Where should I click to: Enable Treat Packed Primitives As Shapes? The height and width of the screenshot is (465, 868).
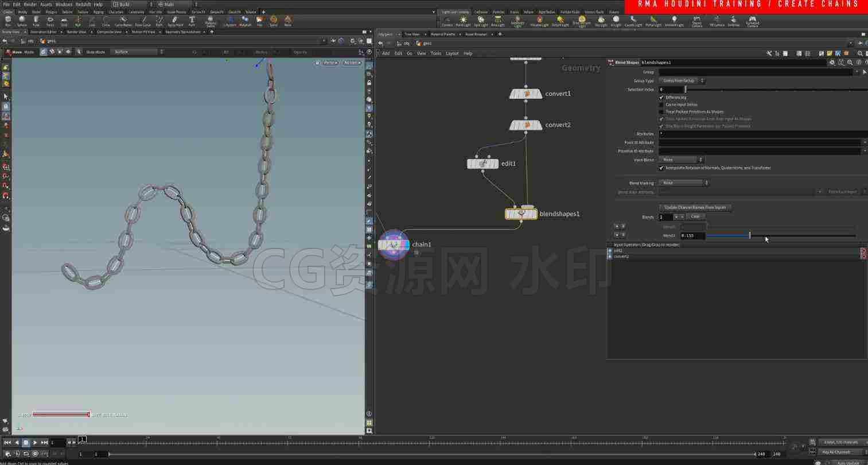click(x=661, y=112)
